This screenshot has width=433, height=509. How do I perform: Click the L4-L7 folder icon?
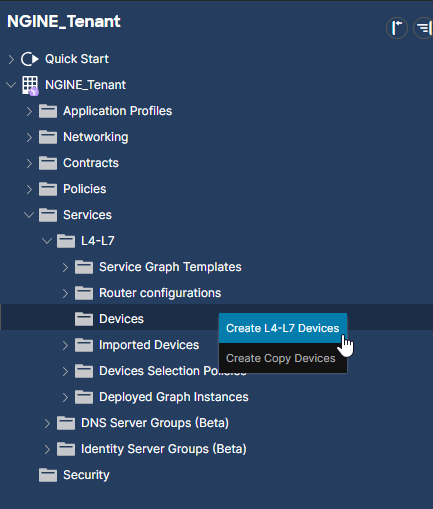66,241
